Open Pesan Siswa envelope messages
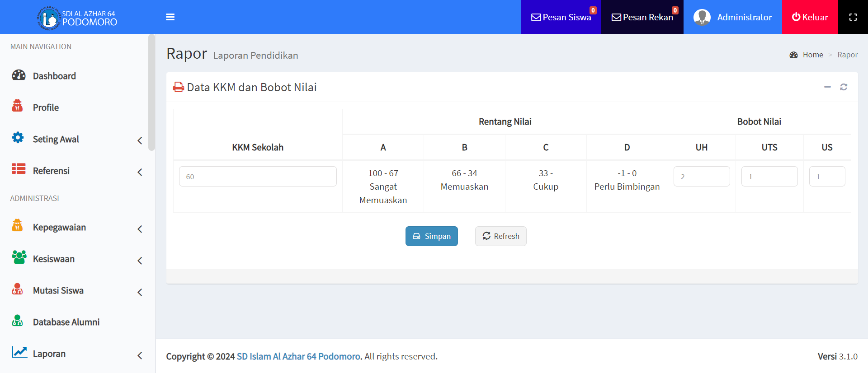 pos(561,17)
